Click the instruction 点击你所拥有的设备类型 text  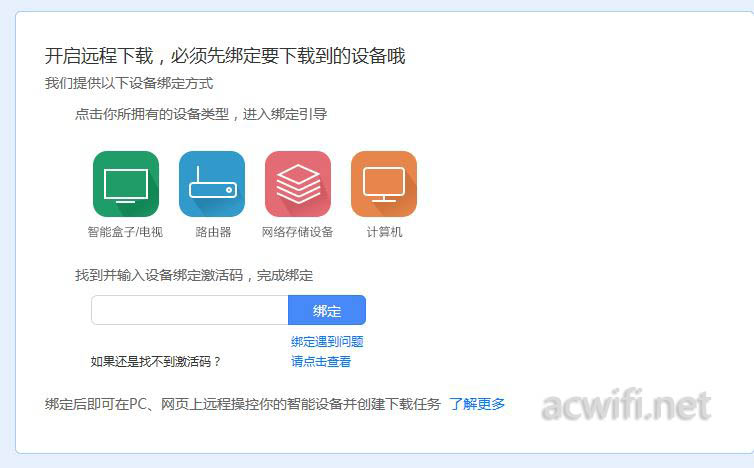click(x=152, y=114)
